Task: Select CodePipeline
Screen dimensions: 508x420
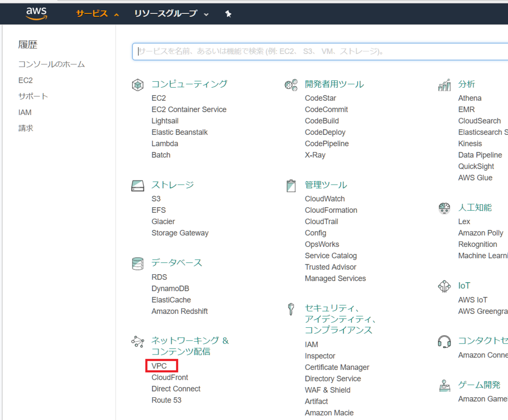Action: tap(326, 143)
